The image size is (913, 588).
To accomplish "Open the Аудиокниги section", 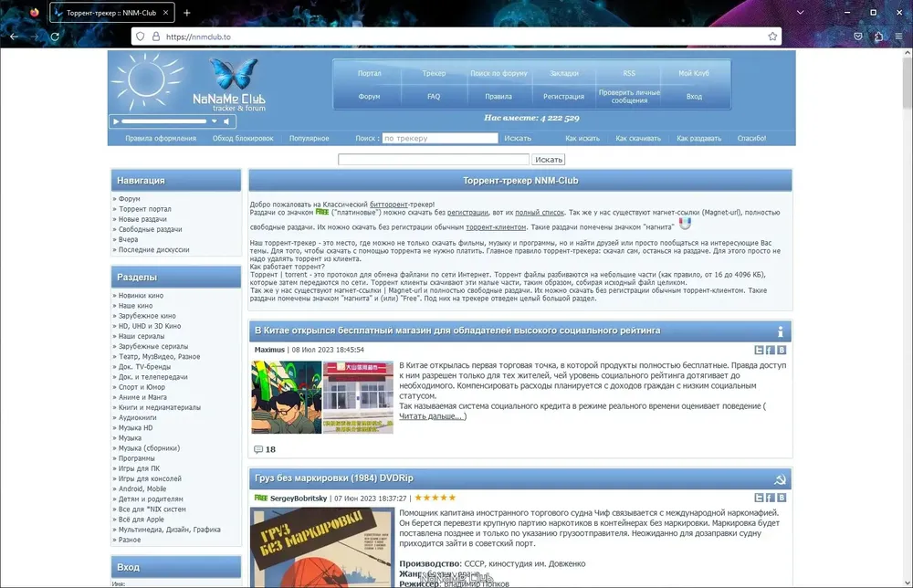I will (138, 418).
